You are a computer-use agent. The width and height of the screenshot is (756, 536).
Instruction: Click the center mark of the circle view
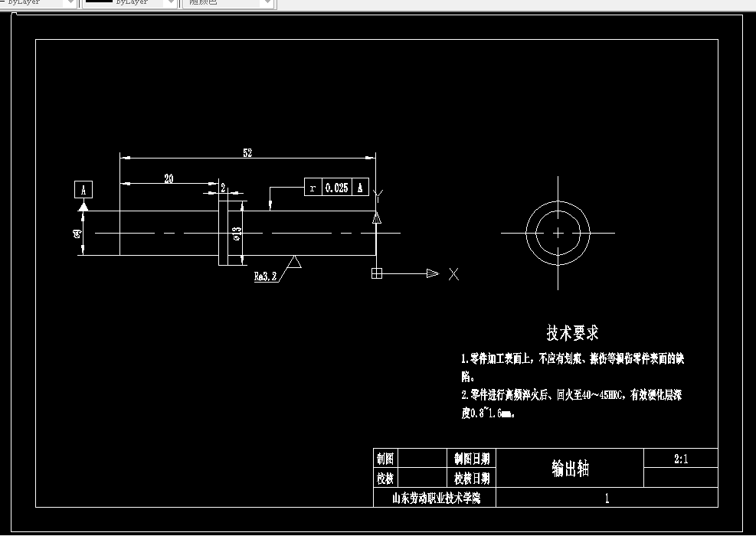[558, 234]
